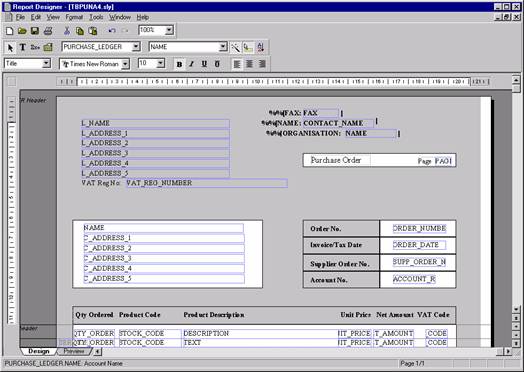Toggle Italic formatting button
Image resolution: width=524 pixels, height=372 pixels.
click(191, 64)
